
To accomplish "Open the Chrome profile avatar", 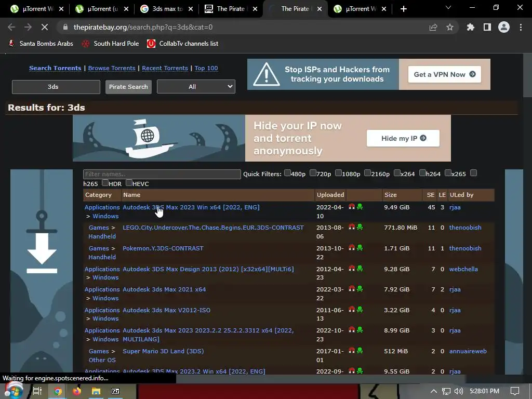I will pos(504,27).
